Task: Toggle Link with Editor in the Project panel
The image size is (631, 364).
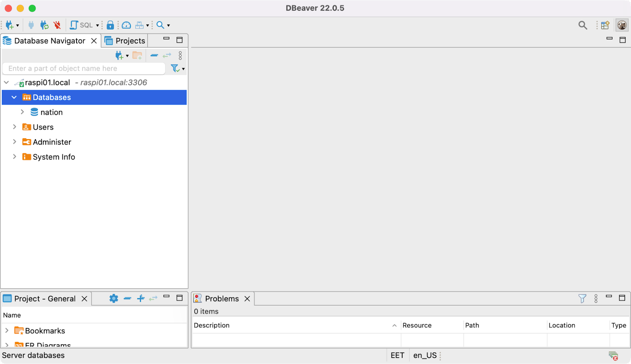Action: [153, 299]
